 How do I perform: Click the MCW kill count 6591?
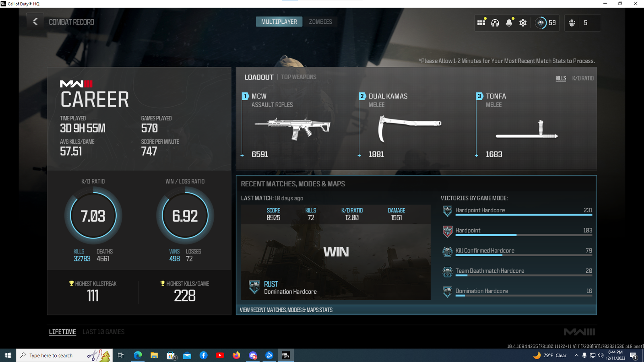(x=260, y=154)
